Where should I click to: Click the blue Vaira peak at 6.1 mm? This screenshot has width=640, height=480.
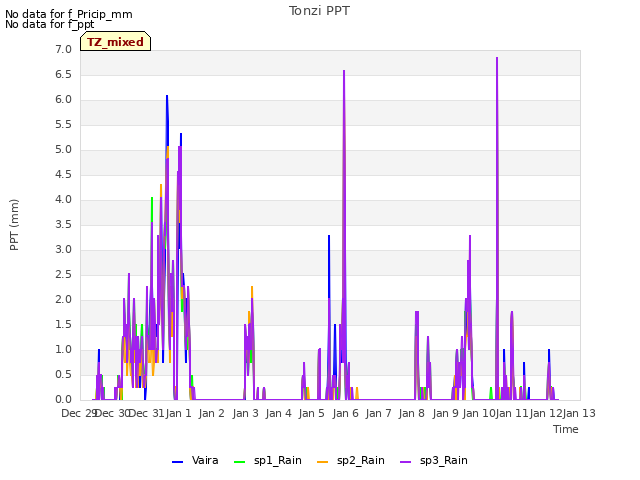click(167, 96)
